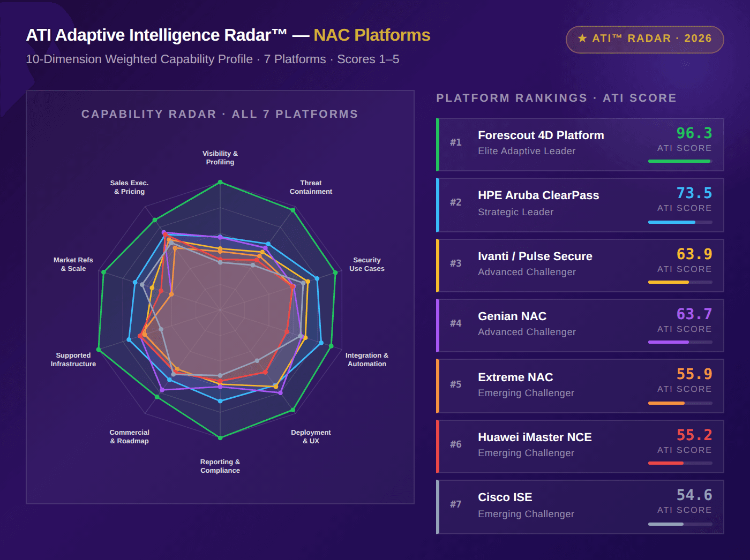
Task: Click the #7 rank number
Action: pos(456,504)
